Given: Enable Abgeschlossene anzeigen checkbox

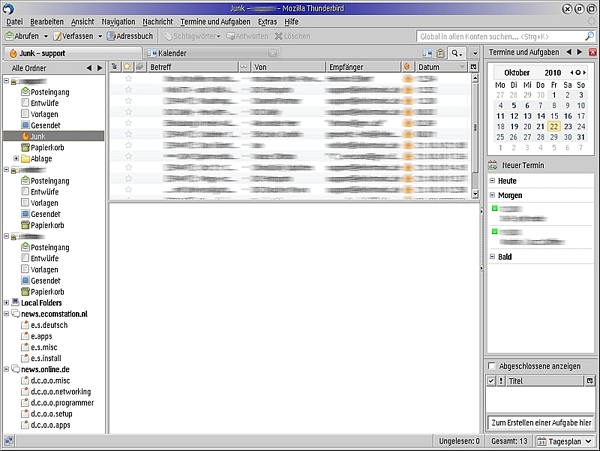Looking at the screenshot, I should [492, 366].
